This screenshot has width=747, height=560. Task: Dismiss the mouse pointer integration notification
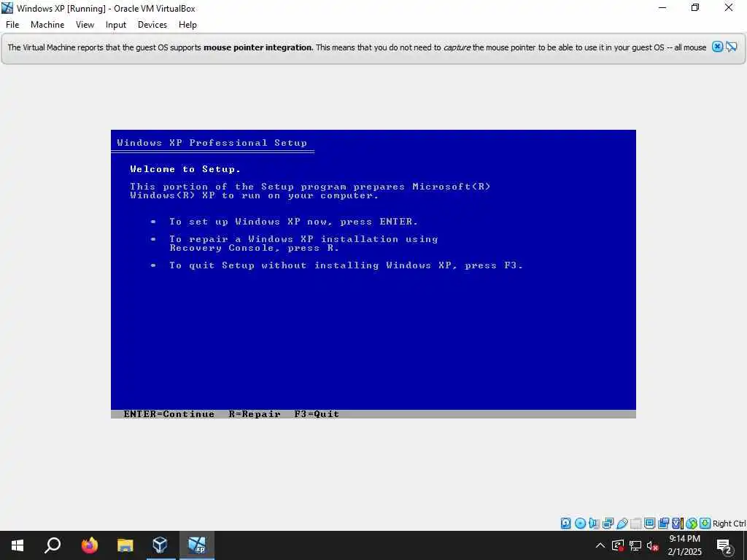(718, 47)
